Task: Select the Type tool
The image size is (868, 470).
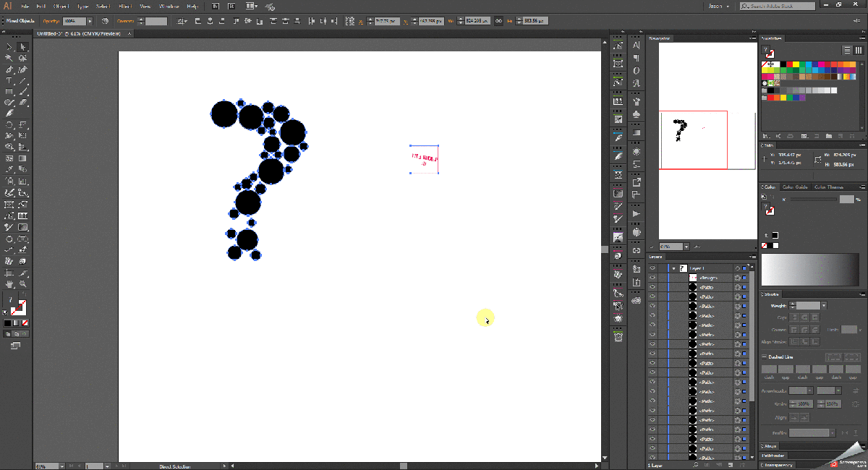Action: [x=9, y=81]
